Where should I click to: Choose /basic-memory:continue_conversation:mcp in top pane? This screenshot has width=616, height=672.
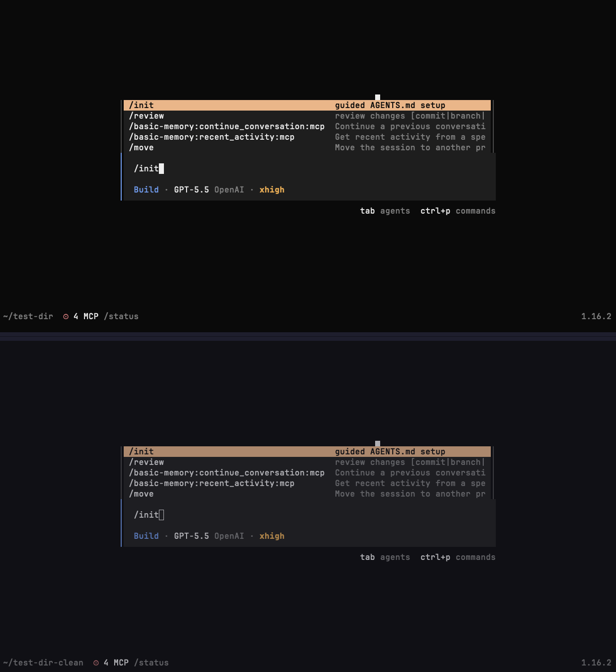tap(307, 126)
